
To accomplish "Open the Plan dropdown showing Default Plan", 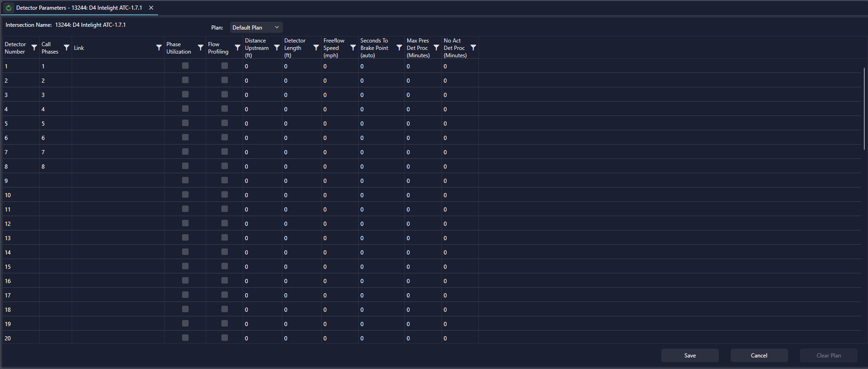I will (x=256, y=28).
